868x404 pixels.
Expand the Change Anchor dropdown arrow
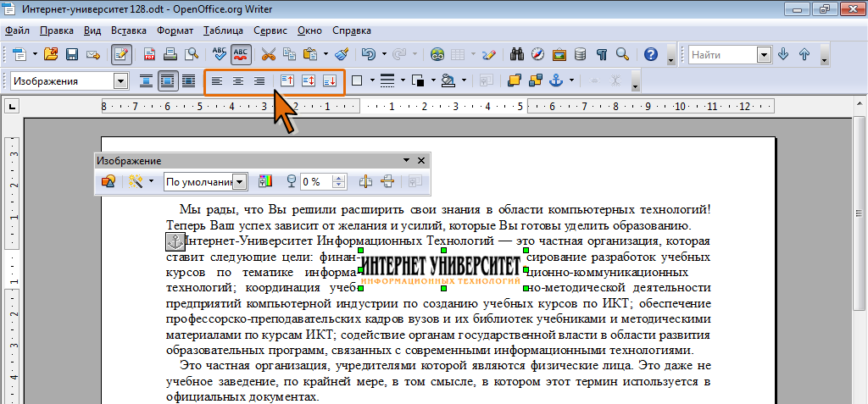[x=571, y=81]
